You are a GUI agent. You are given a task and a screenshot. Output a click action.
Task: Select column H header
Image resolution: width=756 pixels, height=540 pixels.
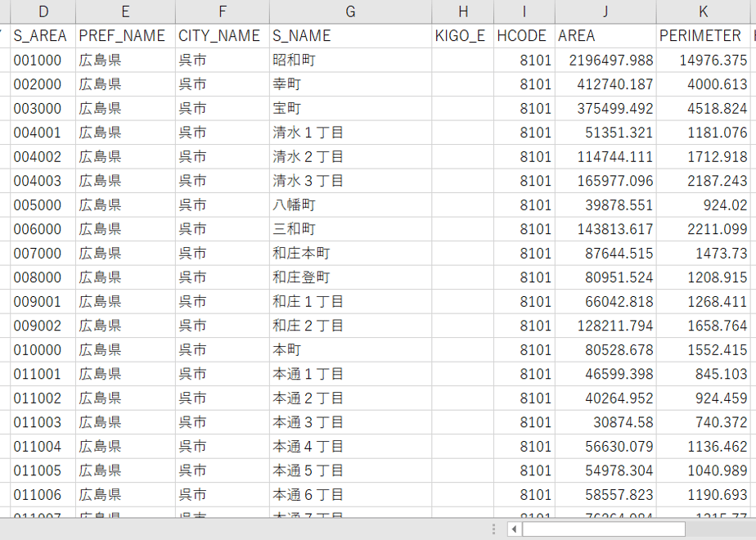(x=463, y=11)
